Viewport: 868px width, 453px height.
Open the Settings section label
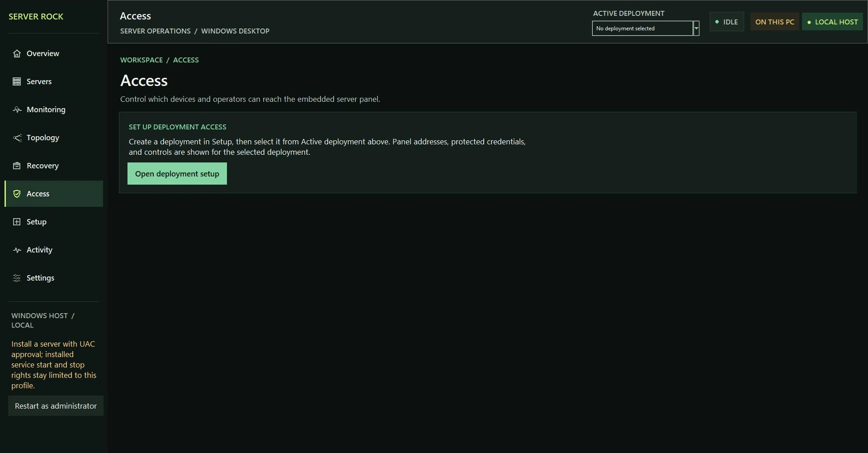point(40,278)
